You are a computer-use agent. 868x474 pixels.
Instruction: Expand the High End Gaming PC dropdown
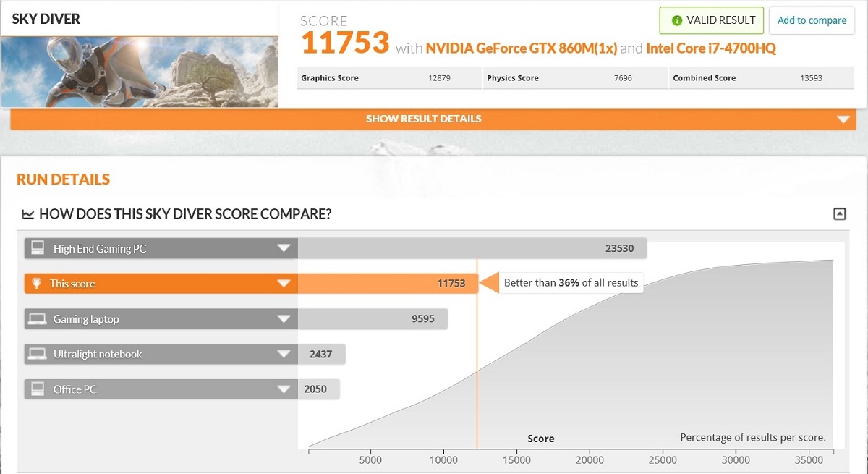(x=284, y=249)
